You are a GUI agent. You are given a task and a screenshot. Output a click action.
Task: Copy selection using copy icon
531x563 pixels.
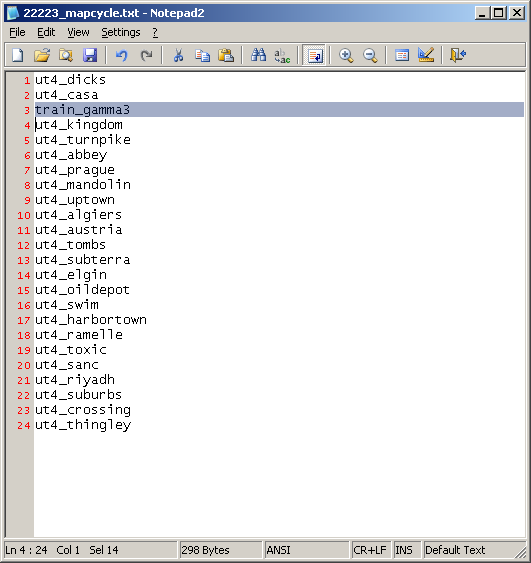click(202, 55)
